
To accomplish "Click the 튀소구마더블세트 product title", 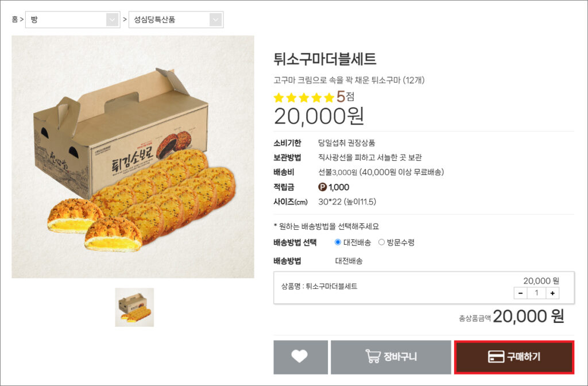I will (x=325, y=59).
